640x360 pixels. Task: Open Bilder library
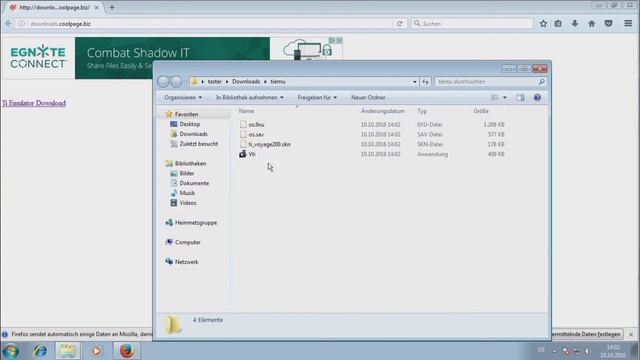[x=187, y=173]
